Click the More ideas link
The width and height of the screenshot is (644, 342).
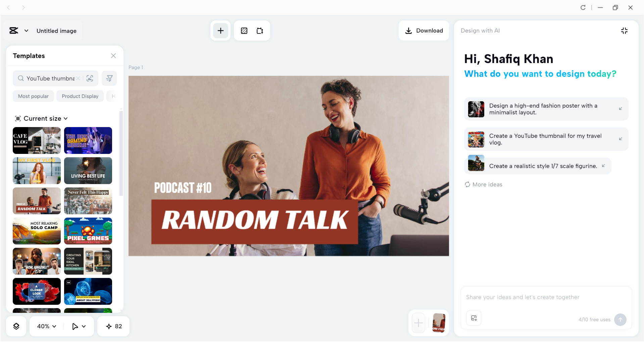point(483,184)
